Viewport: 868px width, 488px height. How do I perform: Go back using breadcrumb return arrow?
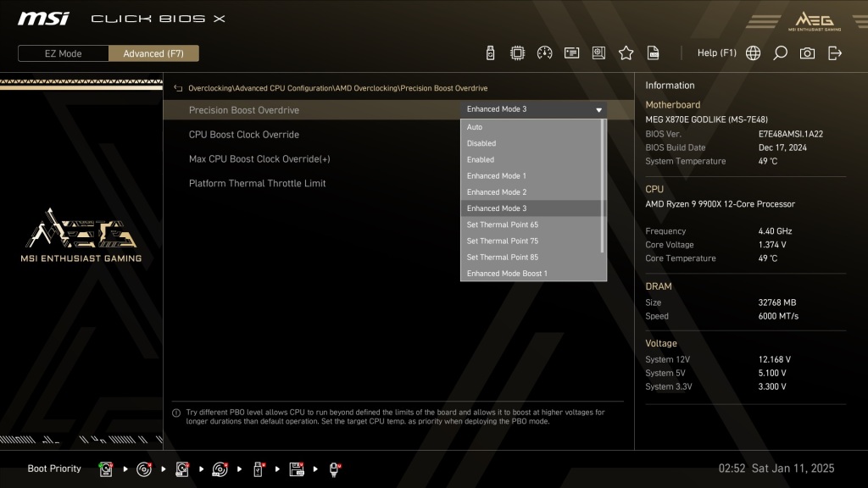[178, 88]
